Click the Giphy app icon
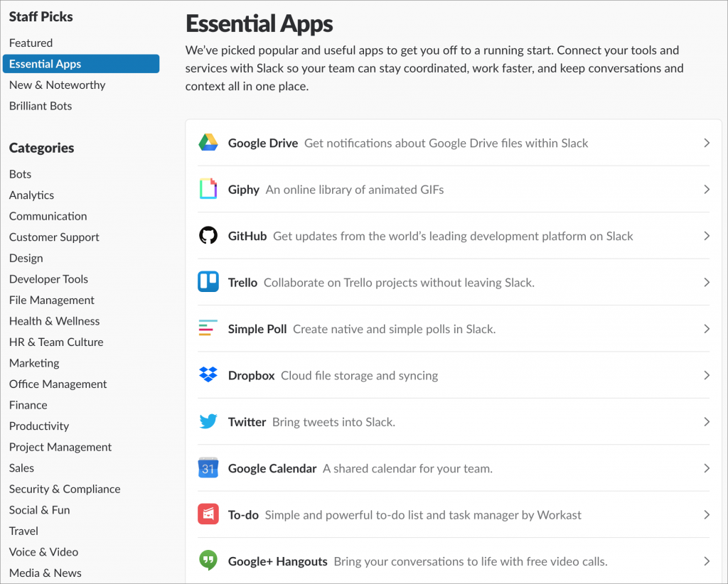Image resolution: width=728 pixels, height=584 pixels. (x=208, y=189)
